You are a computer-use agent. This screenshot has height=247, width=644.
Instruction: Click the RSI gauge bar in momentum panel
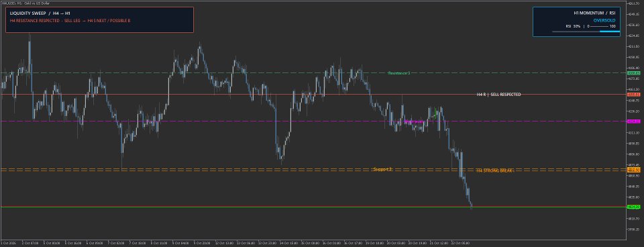coord(586,32)
